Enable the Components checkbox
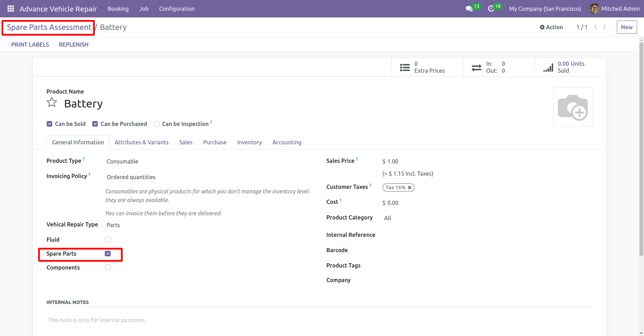Viewport: 644px width, 336px height. [108, 267]
